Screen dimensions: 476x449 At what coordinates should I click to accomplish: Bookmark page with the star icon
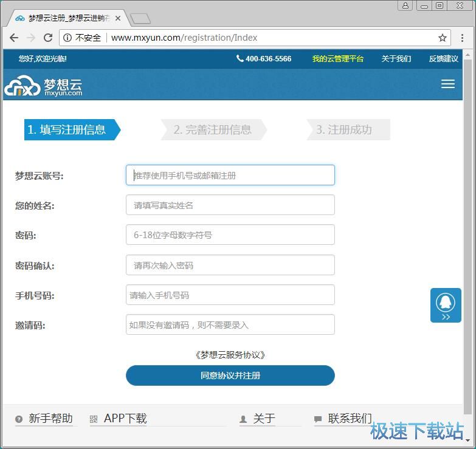coord(443,38)
